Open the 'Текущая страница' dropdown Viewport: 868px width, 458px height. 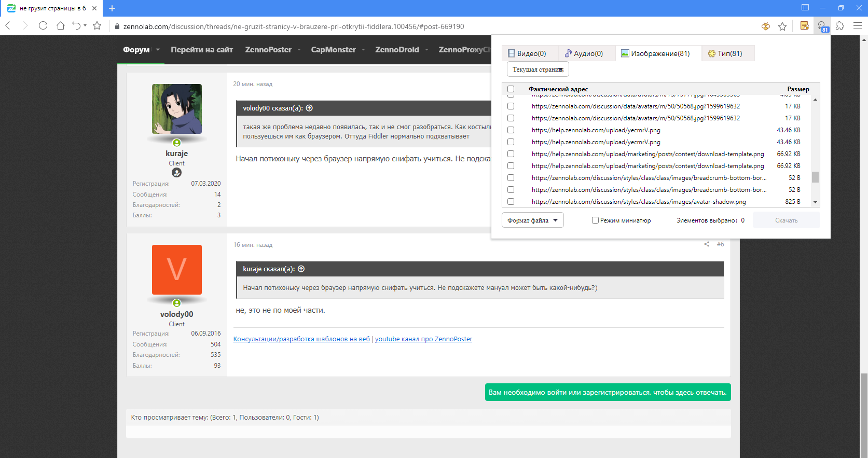538,70
